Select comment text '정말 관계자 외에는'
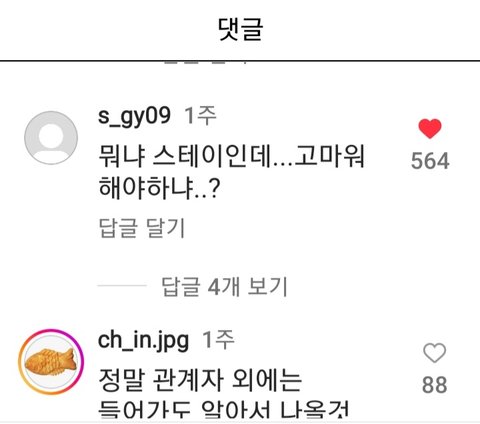This screenshot has height=424, width=480. (x=200, y=380)
